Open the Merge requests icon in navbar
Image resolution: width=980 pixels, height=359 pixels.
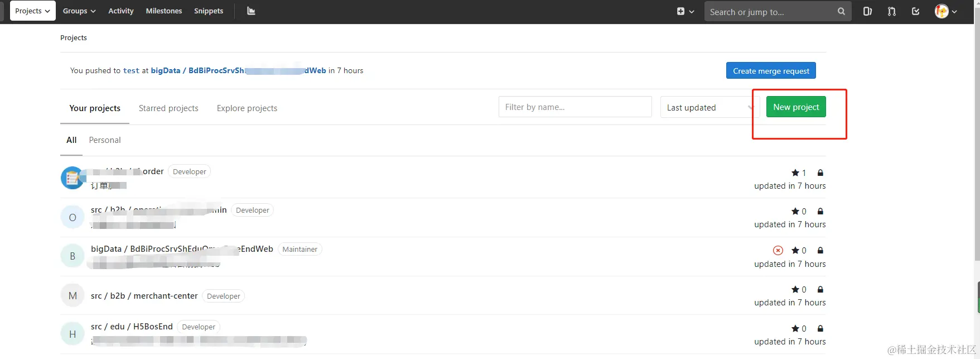click(x=891, y=11)
